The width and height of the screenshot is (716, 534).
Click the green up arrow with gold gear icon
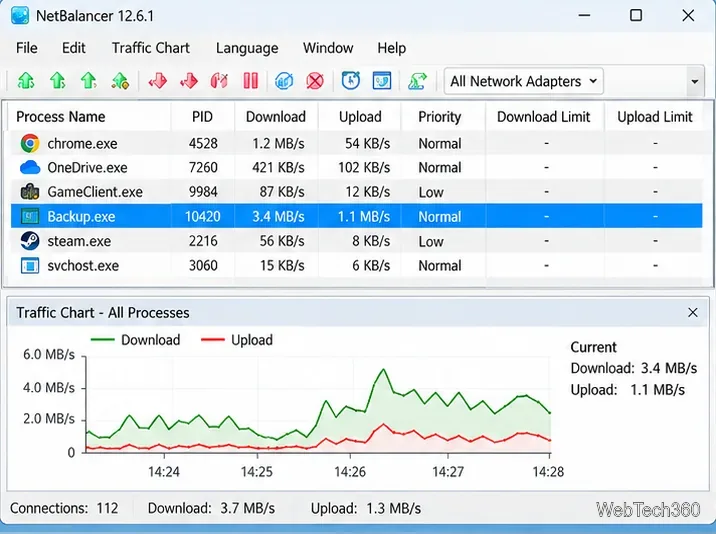(120, 81)
